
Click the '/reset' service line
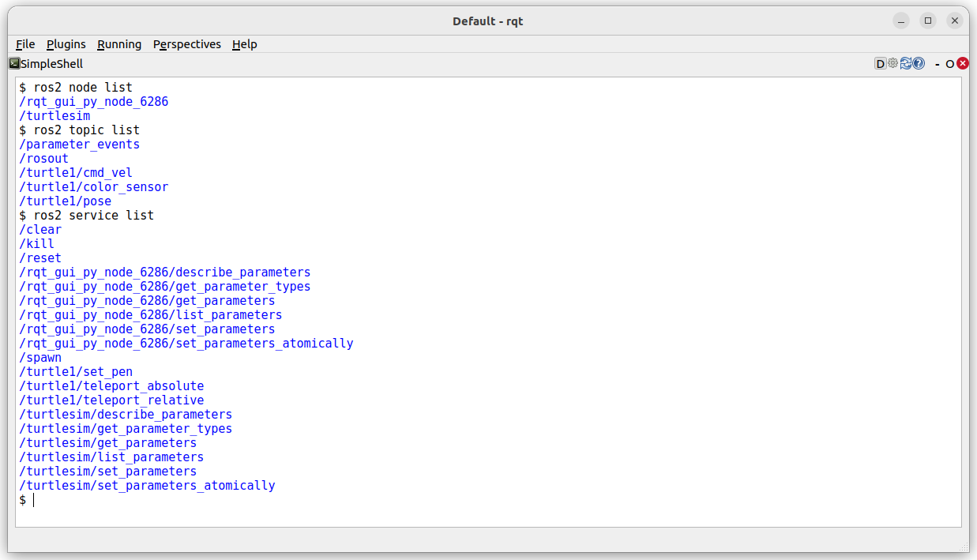pos(40,257)
